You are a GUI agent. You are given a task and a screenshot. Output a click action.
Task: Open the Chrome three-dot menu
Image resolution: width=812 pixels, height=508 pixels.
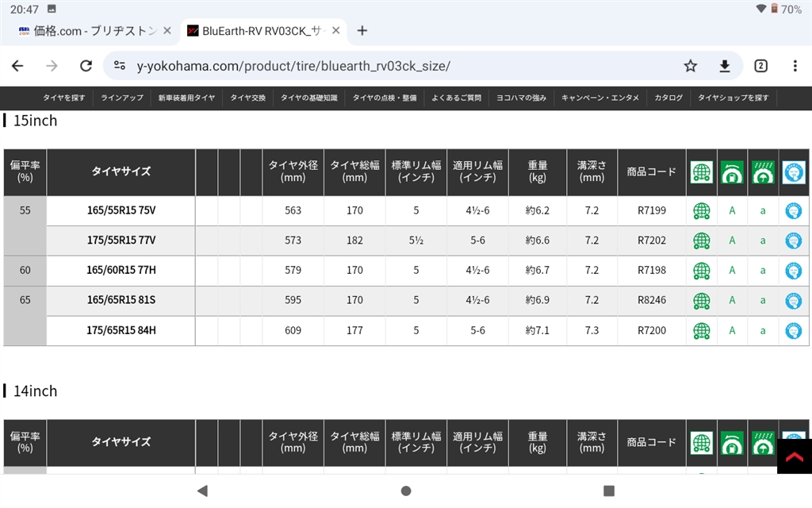[x=795, y=66]
